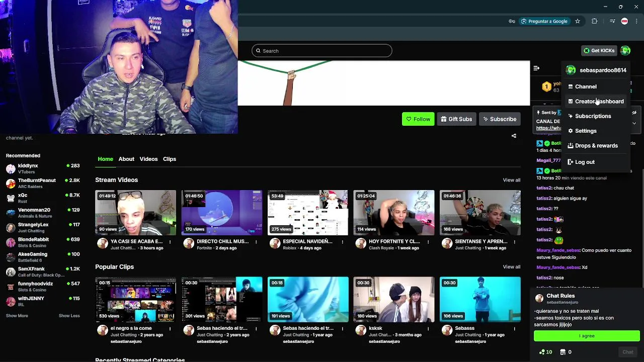Open 'ESPECIAL NAVIDEÑ...' video thumbnail
644x362 pixels.
pyautogui.click(x=308, y=213)
